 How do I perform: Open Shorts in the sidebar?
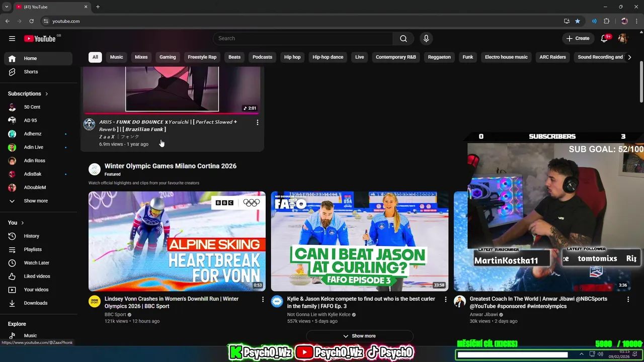coord(38,72)
